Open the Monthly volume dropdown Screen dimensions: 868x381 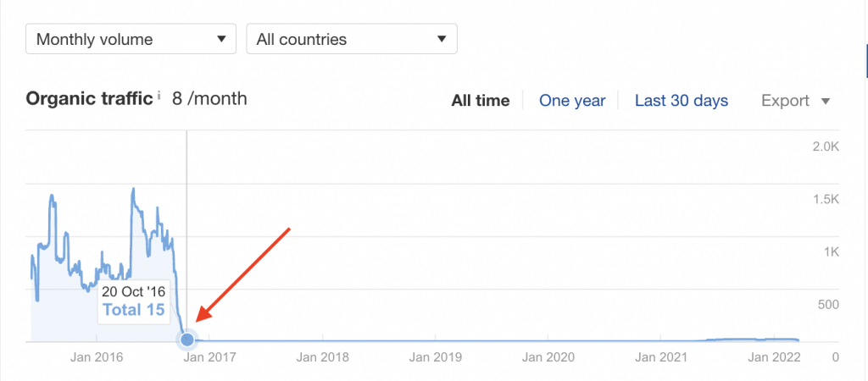pyautogui.click(x=131, y=39)
